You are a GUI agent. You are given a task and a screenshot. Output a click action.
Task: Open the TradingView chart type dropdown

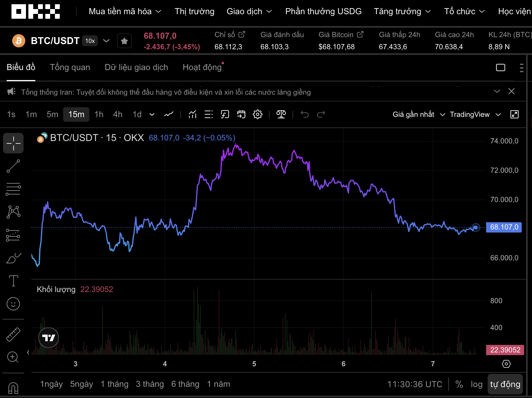475,114
